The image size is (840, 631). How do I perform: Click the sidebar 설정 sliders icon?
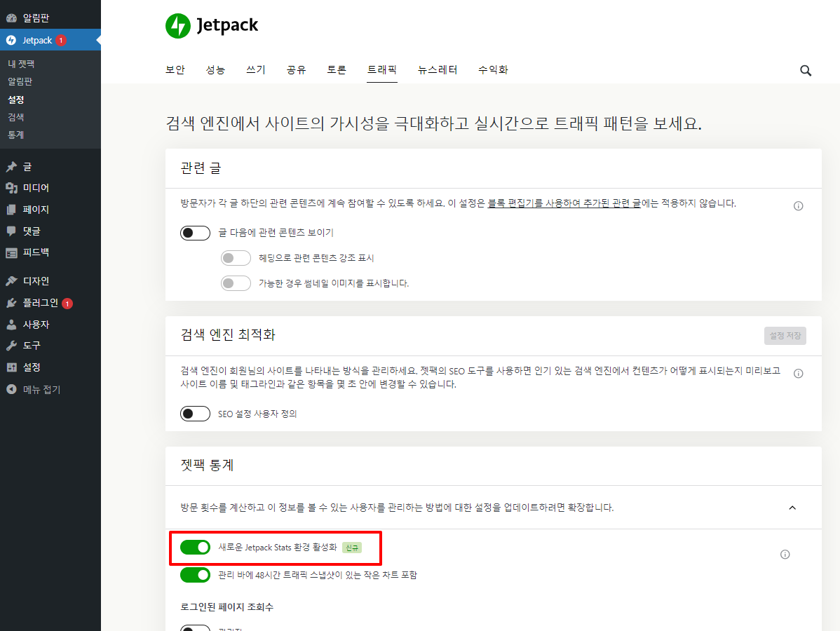tap(11, 367)
